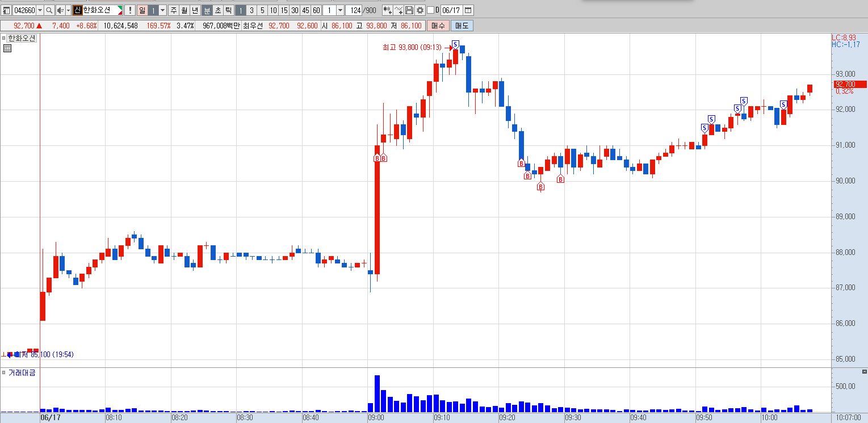Select the 5 minute interval button
Image resolution: width=868 pixels, height=423 pixels.
pos(262,10)
